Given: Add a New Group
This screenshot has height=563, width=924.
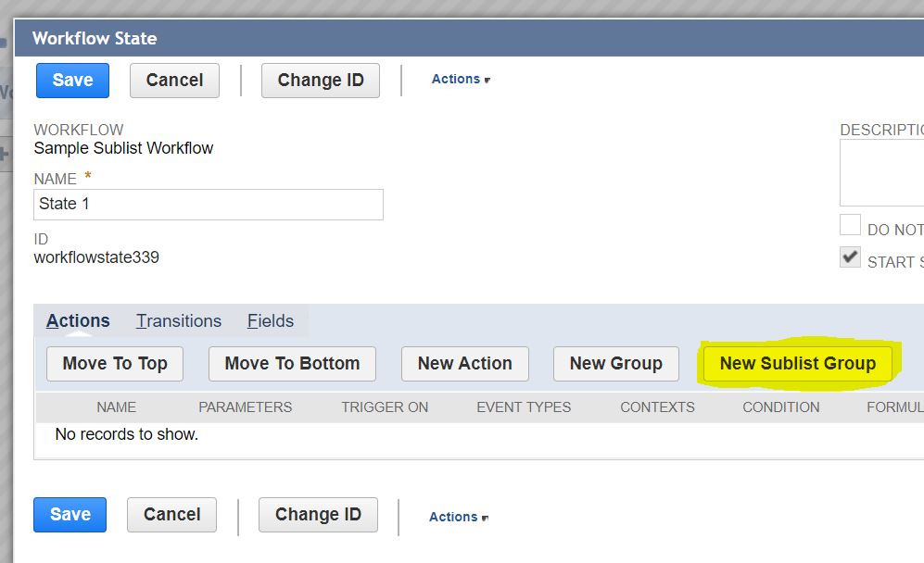Looking at the screenshot, I should pos(616,364).
